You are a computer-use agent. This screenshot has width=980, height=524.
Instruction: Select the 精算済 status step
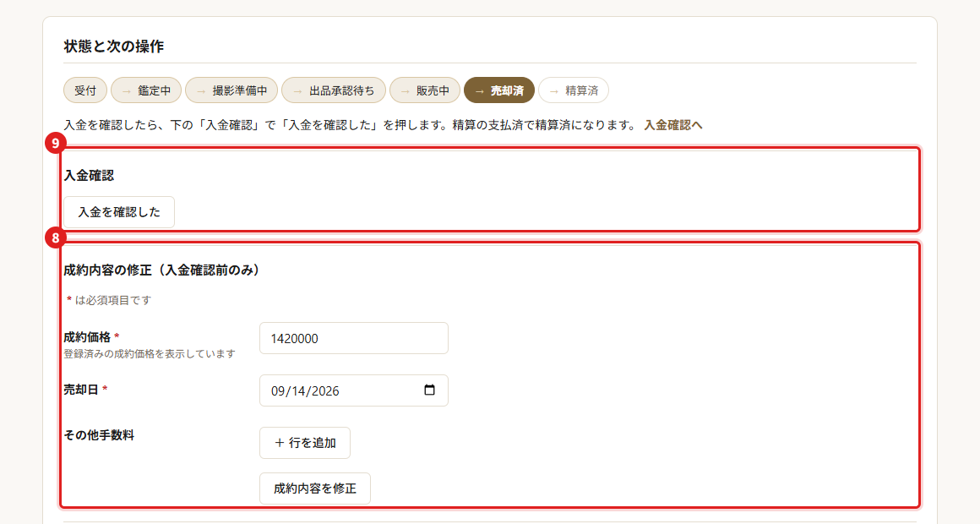(574, 90)
